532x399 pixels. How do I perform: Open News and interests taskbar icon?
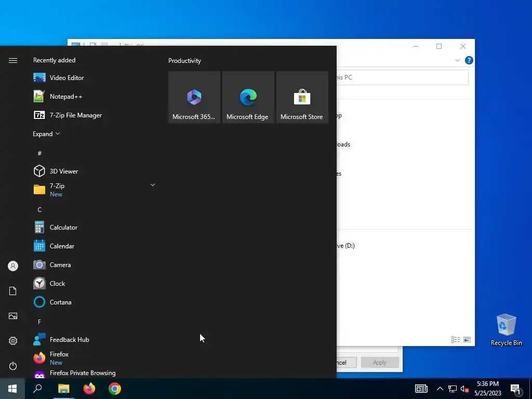click(x=421, y=389)
